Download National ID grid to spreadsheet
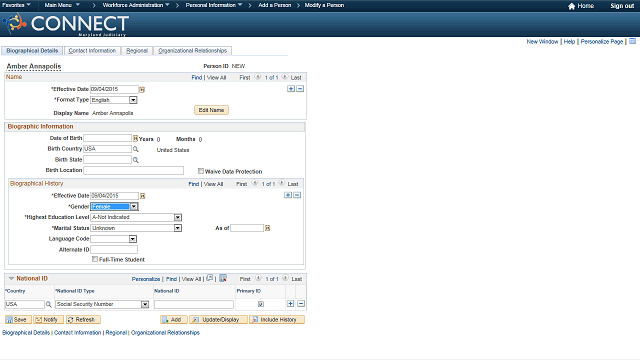640x360 pixels. pyautogui.click(x=223, y=278)
